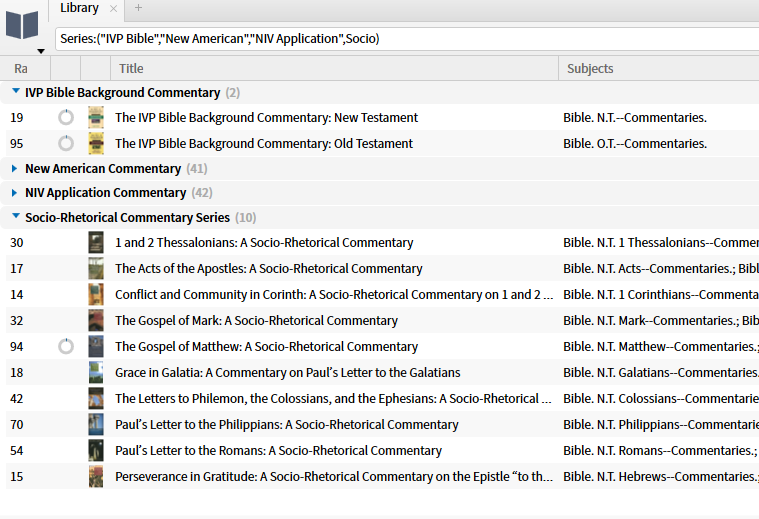Click subject Bible. N.T.--Commentaries.
Screen dimensions: 759x519
coord(635,118)
